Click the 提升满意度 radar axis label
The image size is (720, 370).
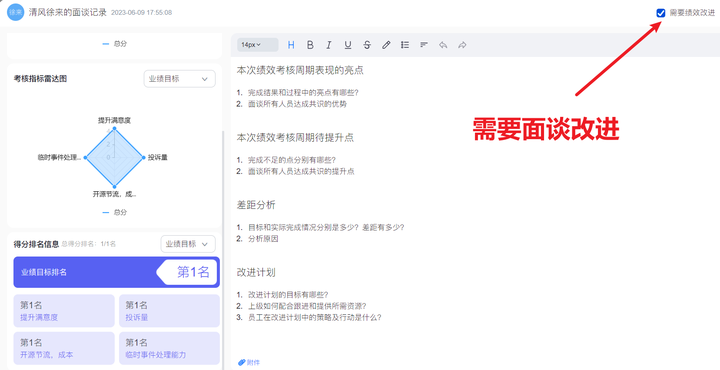click(x=114, y=120)
